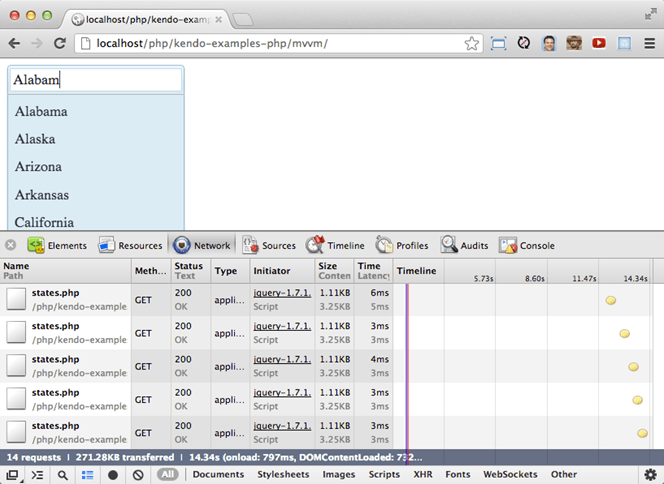Choose Alaska from the autocomplete list

tap(35, 139)
